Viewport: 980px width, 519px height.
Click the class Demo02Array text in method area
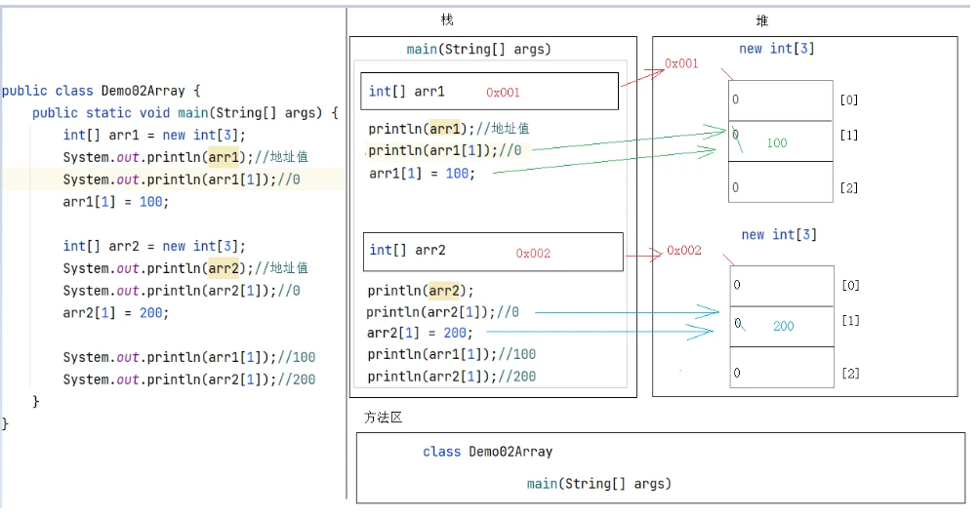pyautogui.click(x=487, y=452)
